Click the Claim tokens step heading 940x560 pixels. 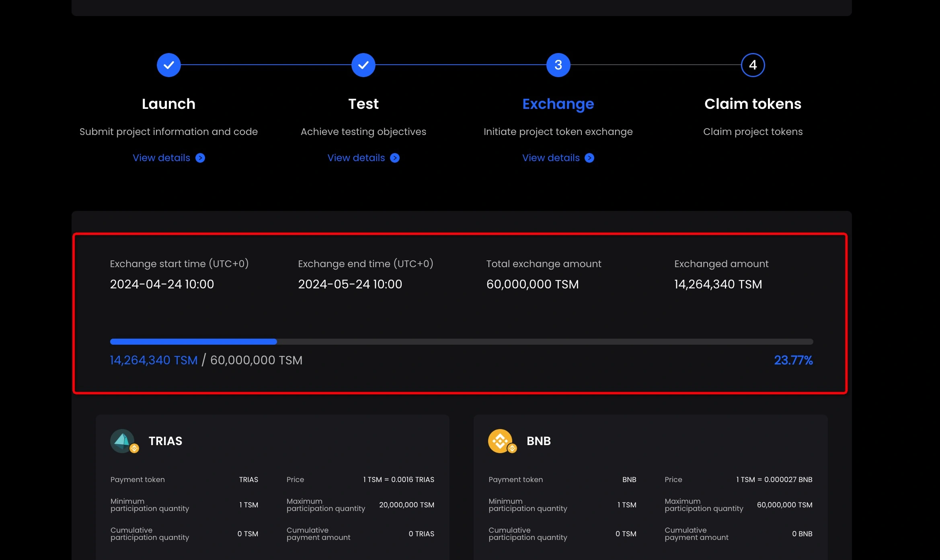click(x=753, y=104)
